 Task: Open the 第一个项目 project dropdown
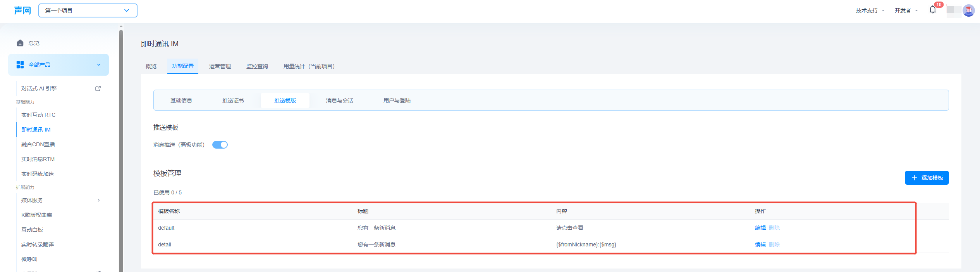tap(88, 10)
